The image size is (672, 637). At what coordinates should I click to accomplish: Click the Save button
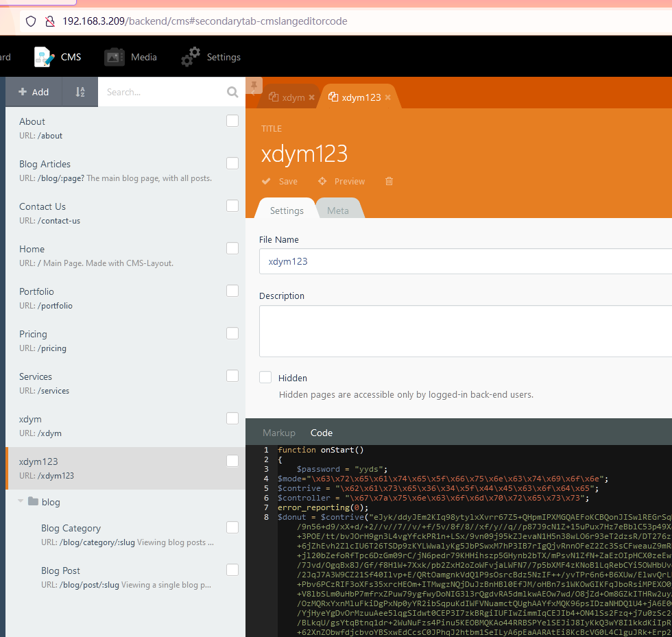(280, 181)
